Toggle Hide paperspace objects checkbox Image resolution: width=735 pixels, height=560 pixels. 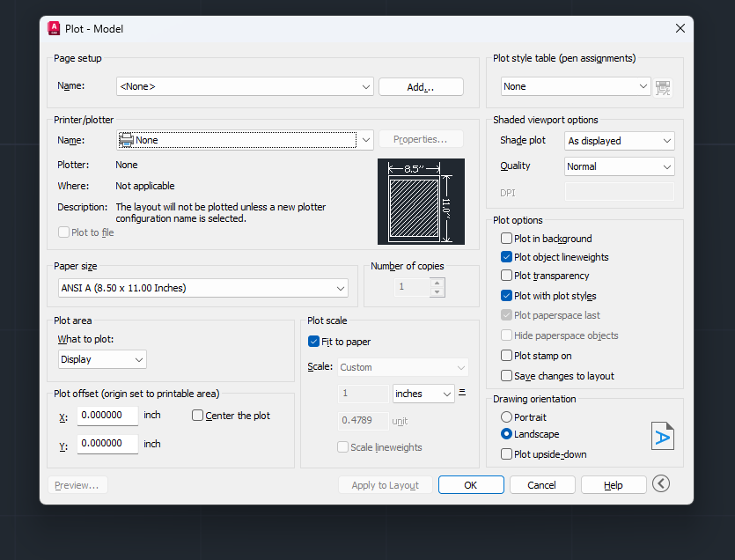point(506,335)
